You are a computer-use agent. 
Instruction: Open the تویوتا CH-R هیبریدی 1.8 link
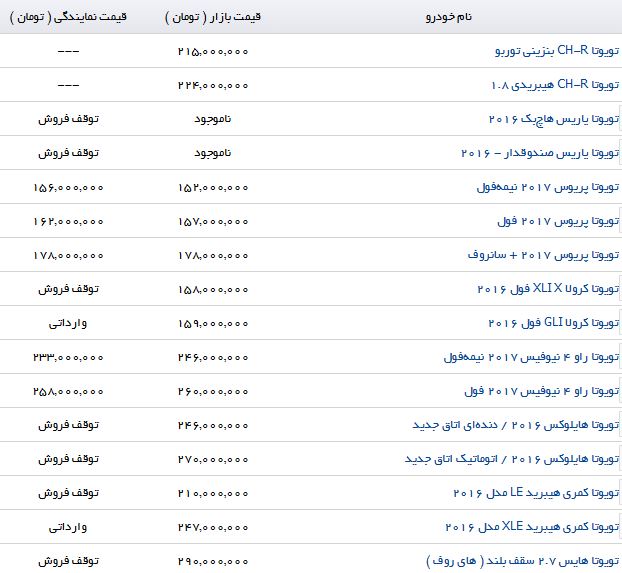tap(555, 85)
